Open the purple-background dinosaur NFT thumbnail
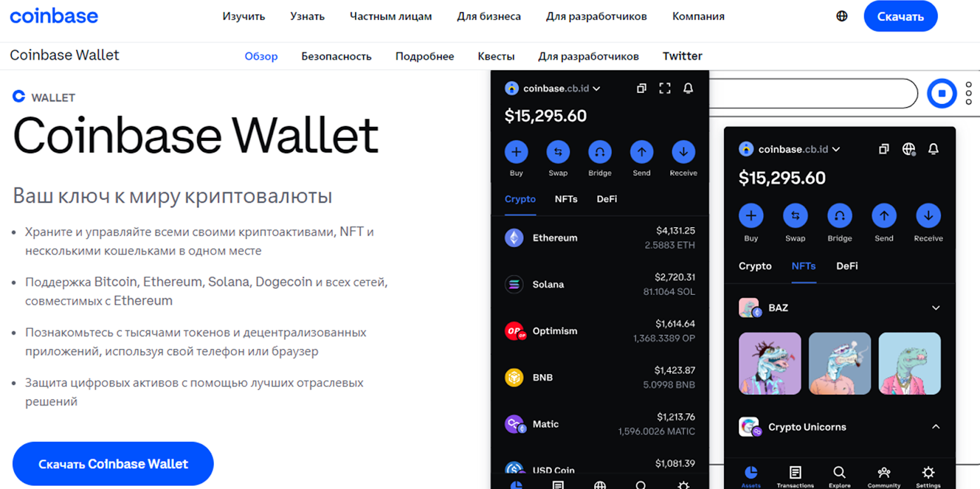The height and width of the screenshot is (489, 980). [770, 364]
